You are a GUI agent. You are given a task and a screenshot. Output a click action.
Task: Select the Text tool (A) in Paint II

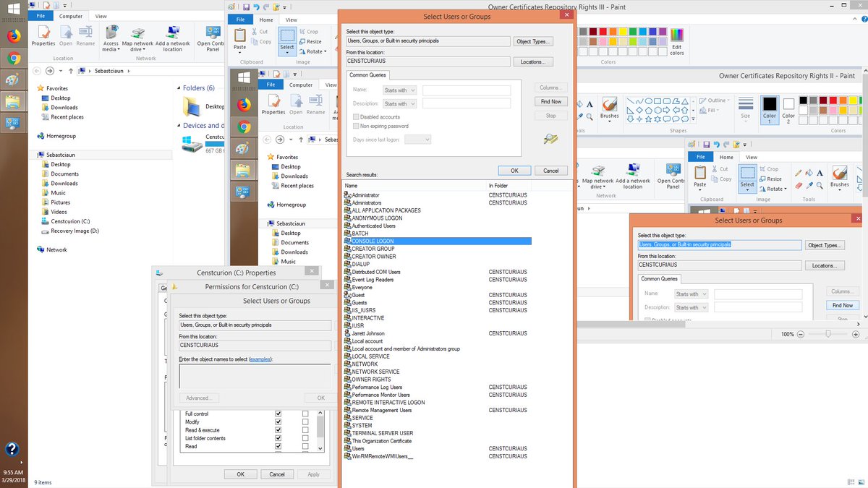590,104
